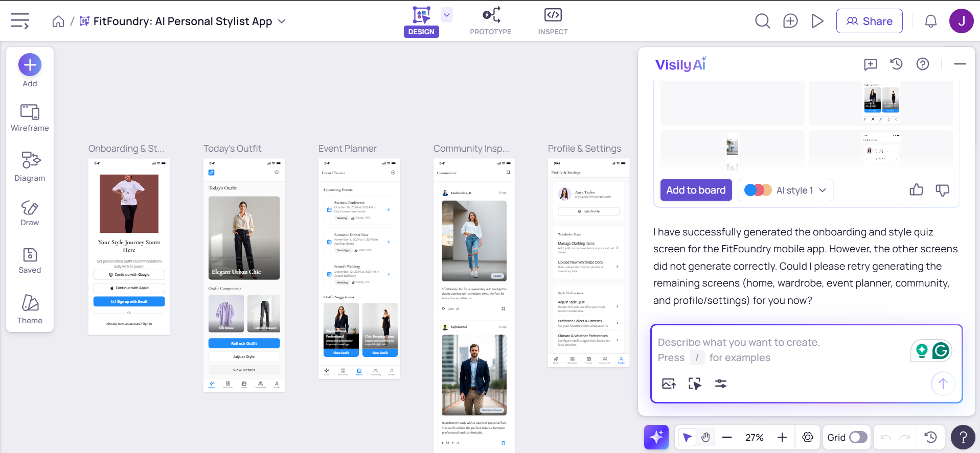The width and height of the screenshot is (980, 453).
Task: Click Edit Profile in Profile & Settings screen
Action: point(588,211)
